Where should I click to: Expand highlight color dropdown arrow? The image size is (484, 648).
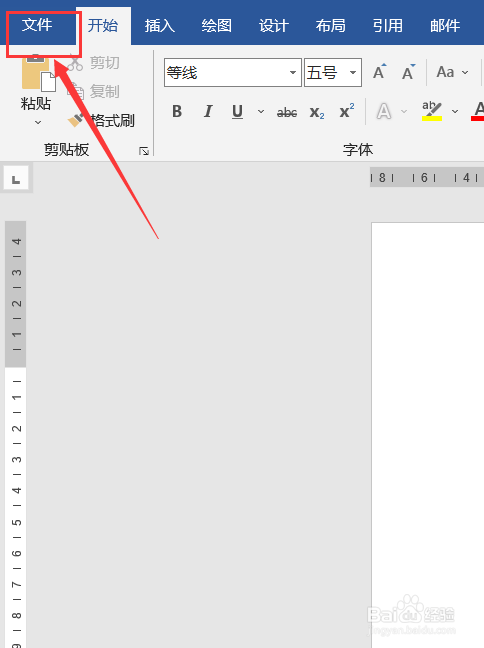455,111
